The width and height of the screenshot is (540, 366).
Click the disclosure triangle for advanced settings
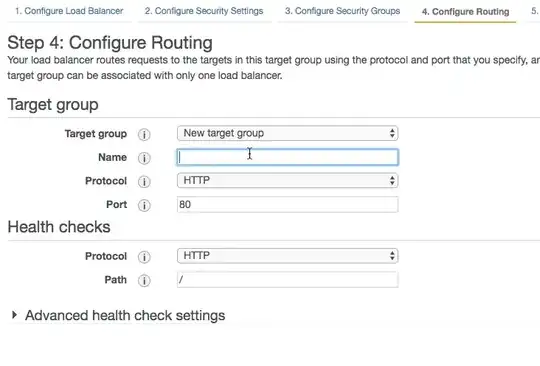point(14,315)
